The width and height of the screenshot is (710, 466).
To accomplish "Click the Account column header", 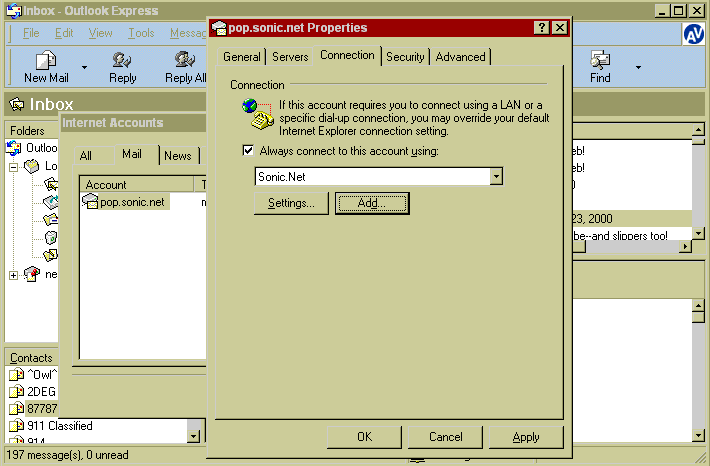I will [x=136, y=184].
